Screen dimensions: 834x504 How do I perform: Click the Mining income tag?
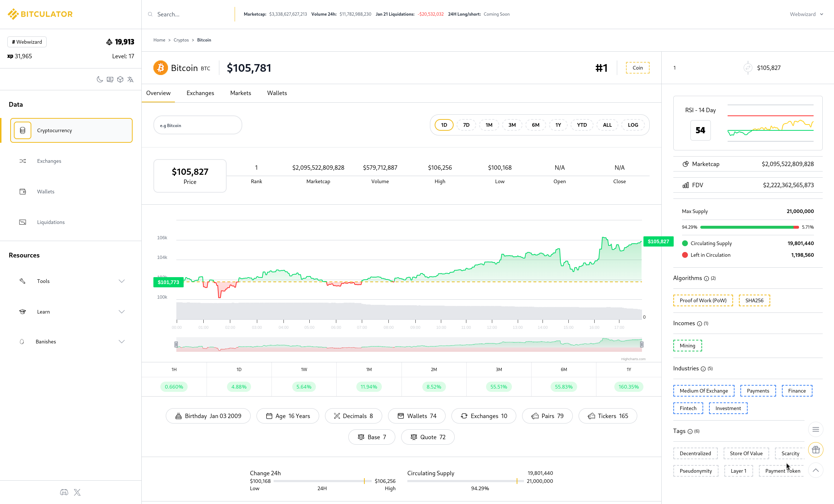688,346
